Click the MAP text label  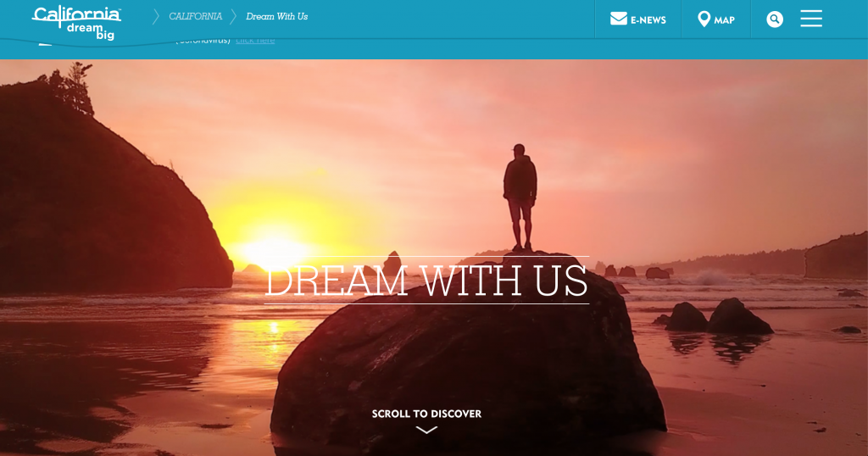(724, 20)
